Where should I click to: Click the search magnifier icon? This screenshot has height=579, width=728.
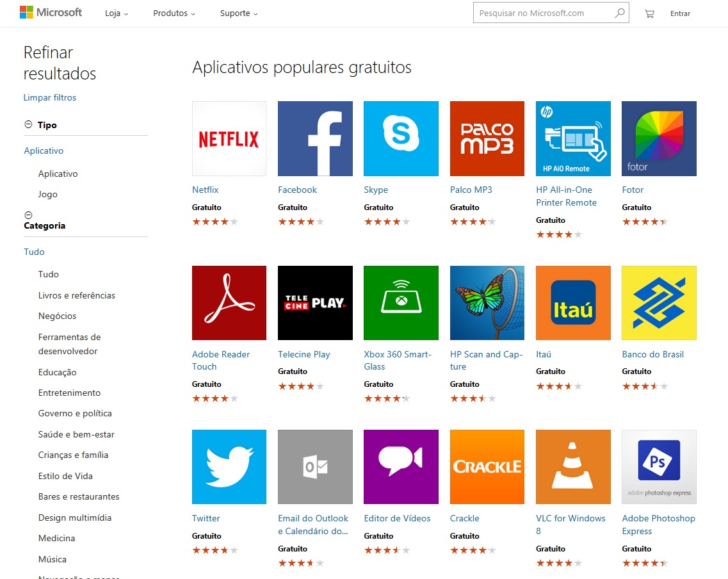[619, 13]
